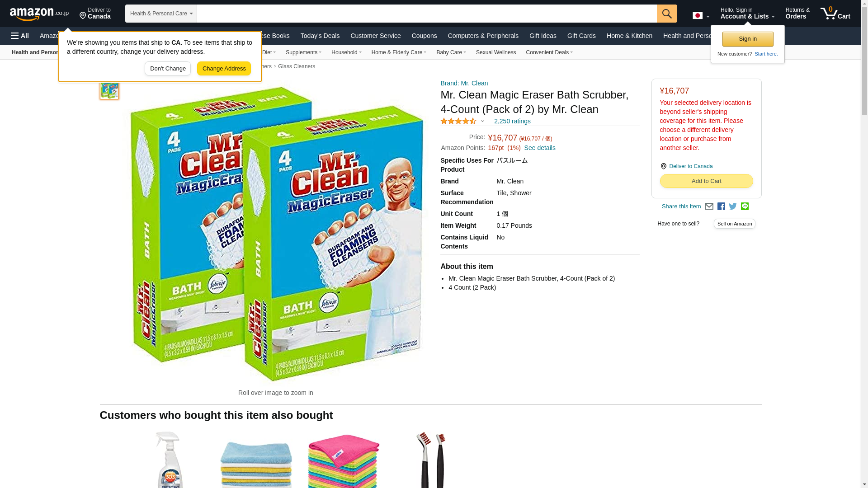Open Today's Deals in navigation bar

tap(320, 36)
